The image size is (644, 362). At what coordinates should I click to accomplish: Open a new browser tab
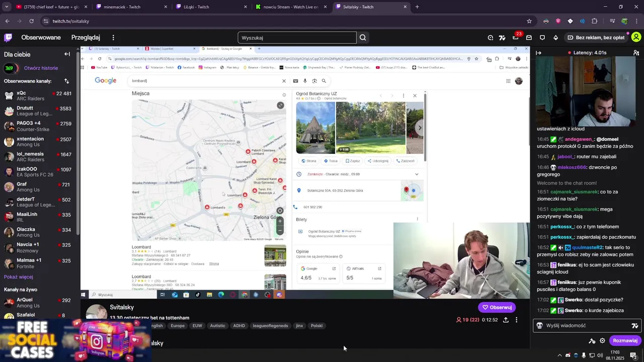(417, 7)
